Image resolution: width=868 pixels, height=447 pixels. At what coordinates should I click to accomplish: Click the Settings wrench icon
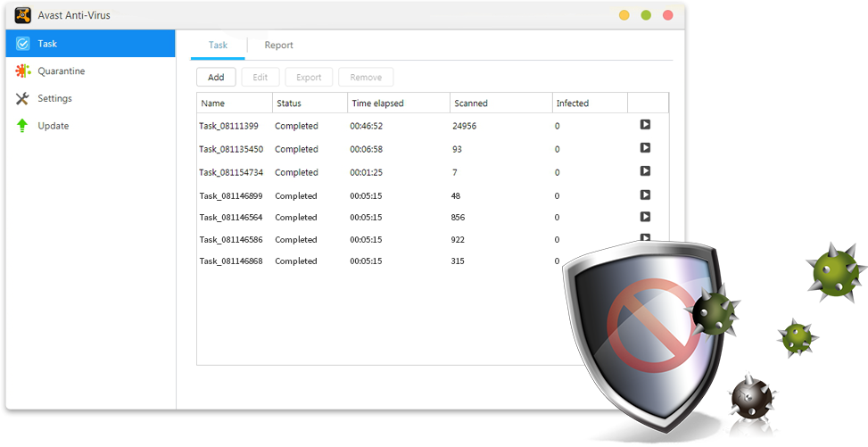click(x=22, y=99)
